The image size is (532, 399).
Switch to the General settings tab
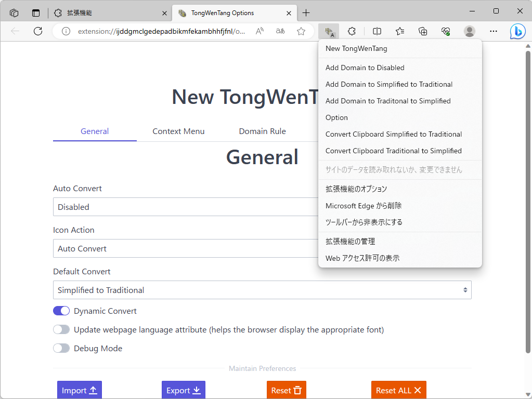click(95, 131)
